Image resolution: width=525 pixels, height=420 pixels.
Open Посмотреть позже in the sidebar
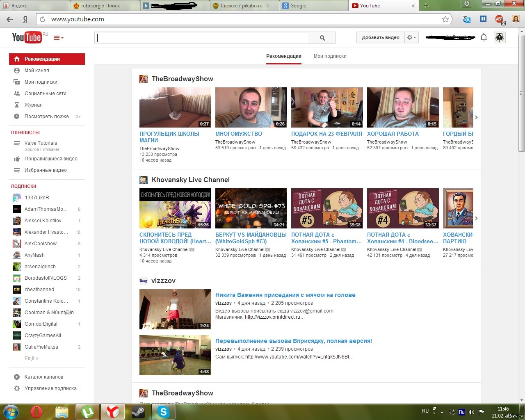(46, 116)
